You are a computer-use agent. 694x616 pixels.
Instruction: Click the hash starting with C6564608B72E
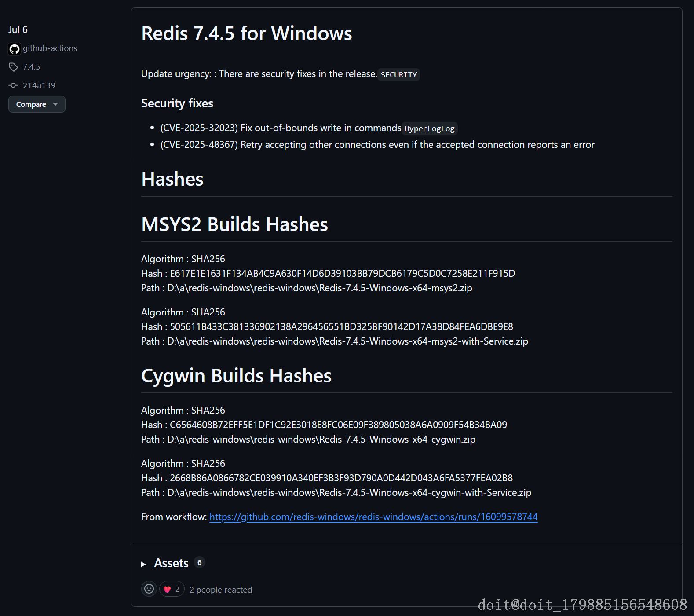click(339, 425)
